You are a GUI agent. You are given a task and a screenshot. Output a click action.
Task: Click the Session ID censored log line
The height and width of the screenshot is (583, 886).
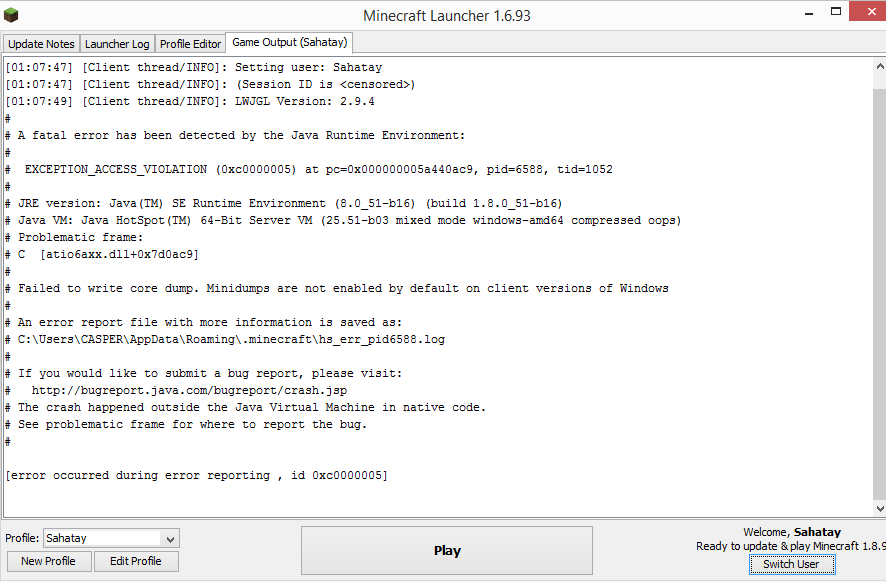tap(210, 85)
